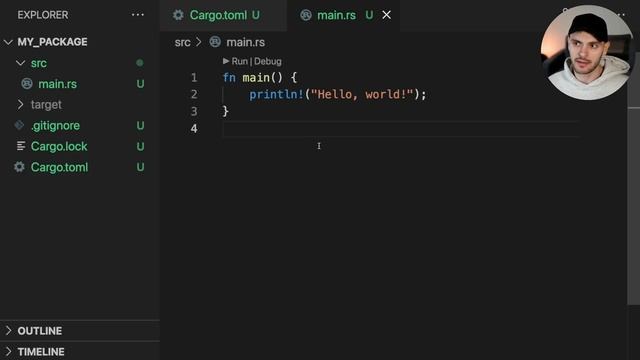Screen dimensions: 640x360
Task: Expand the TIMELINE section
Action: (x=9, y=351)
